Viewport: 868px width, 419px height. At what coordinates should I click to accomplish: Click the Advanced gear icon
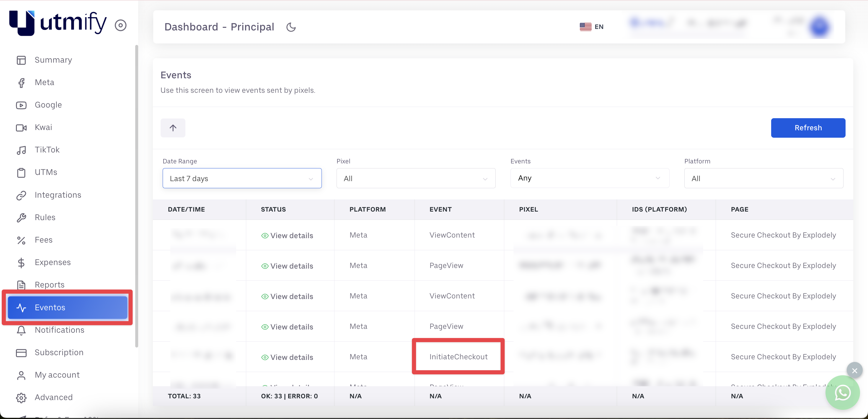click(21, 398)
